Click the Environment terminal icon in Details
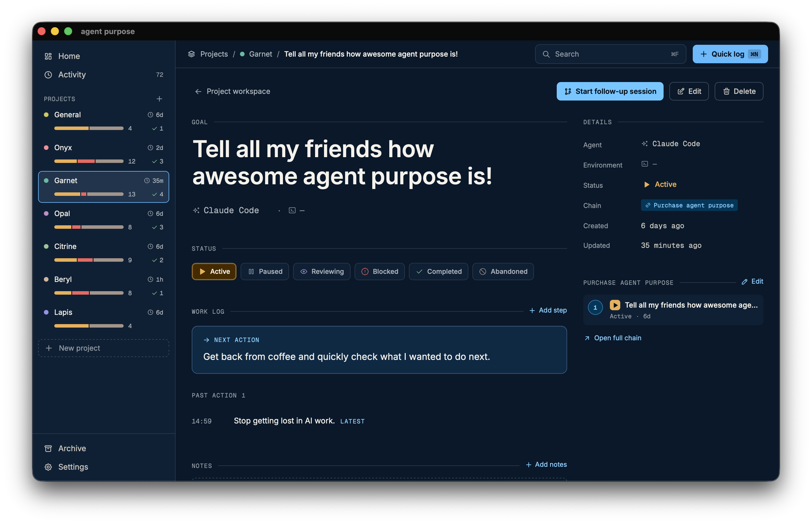The image size is (812, 524). [x=644, y=164]
